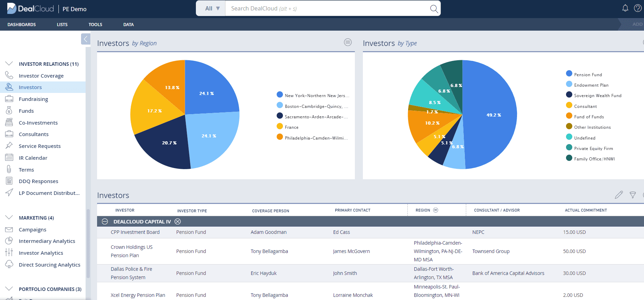
Task: Toggle the Pension Fund legend swatch
Action: [x=569, y=73]
